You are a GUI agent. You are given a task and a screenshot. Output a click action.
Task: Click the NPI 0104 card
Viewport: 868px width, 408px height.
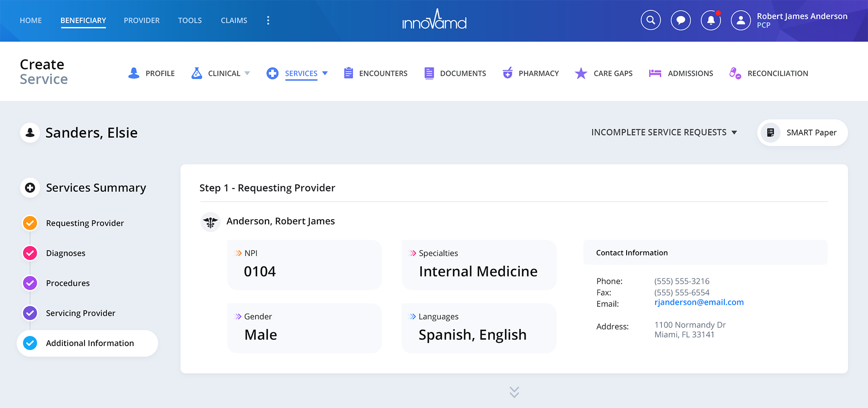(x=304, y=265)
